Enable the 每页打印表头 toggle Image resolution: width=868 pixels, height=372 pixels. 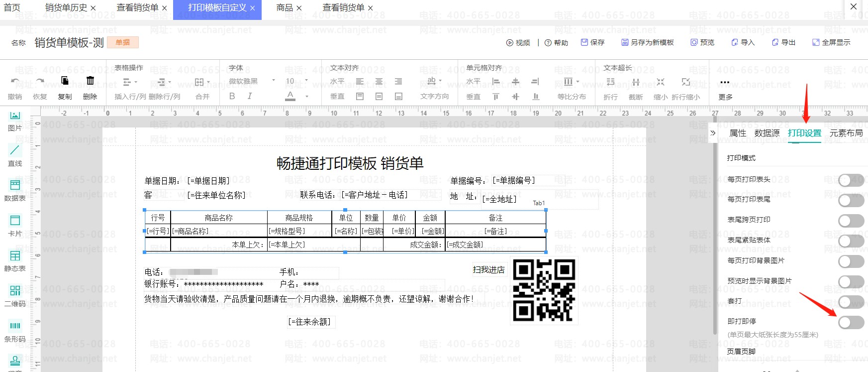(x=851, y=180)
